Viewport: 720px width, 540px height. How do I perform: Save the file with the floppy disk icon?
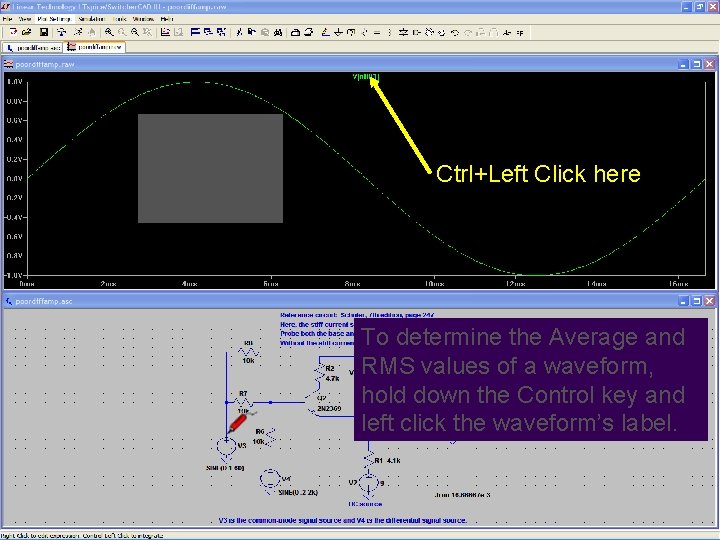coord(44,32)
